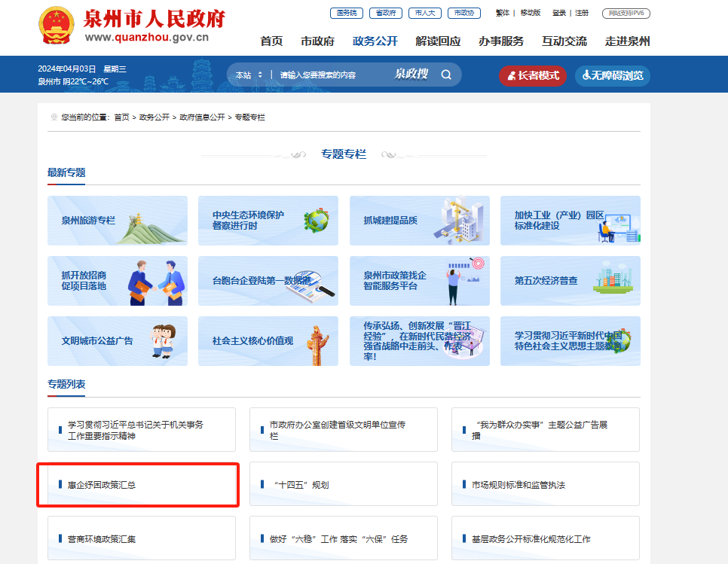The height and width of the screenshot is (564, 728).
Task: Click the search magnifier icon
Action: pyautogui.click(x=446, y=75)
